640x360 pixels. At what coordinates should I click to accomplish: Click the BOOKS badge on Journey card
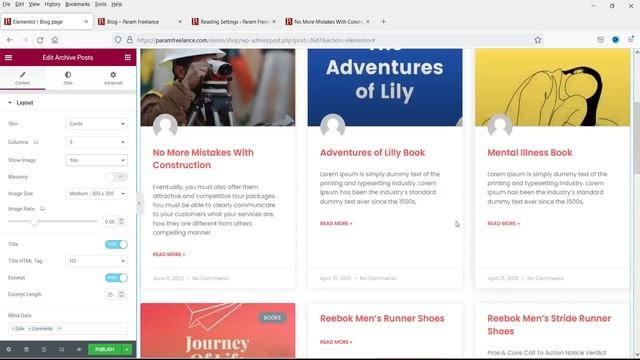click(x=272, y=318)
